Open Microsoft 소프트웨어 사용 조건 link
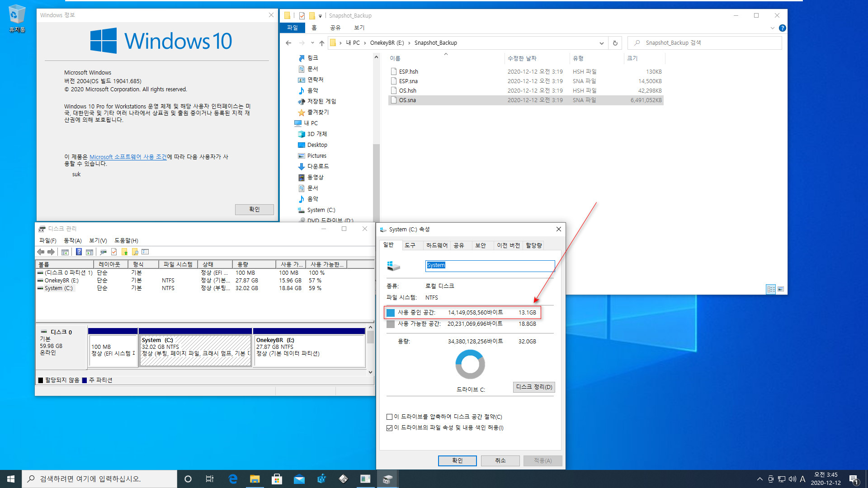The height and width of the screenshot is (488, 868). [128, 157]
